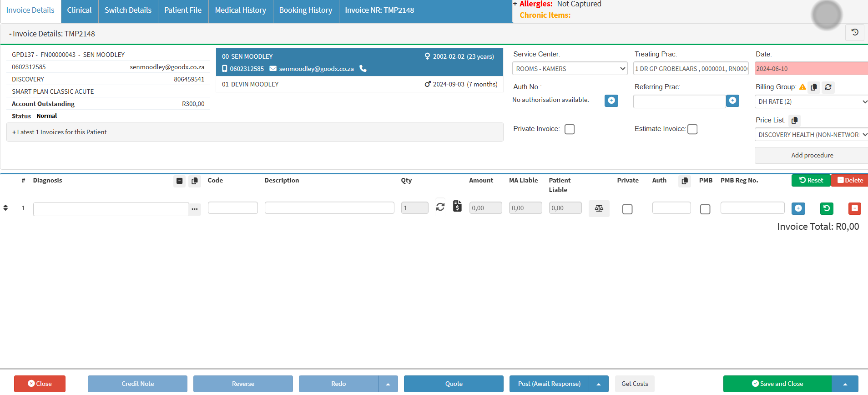Tick the Estimate Invoice checkbox
Viewport: 868px width, 395px height.
(x=692, y=129)
